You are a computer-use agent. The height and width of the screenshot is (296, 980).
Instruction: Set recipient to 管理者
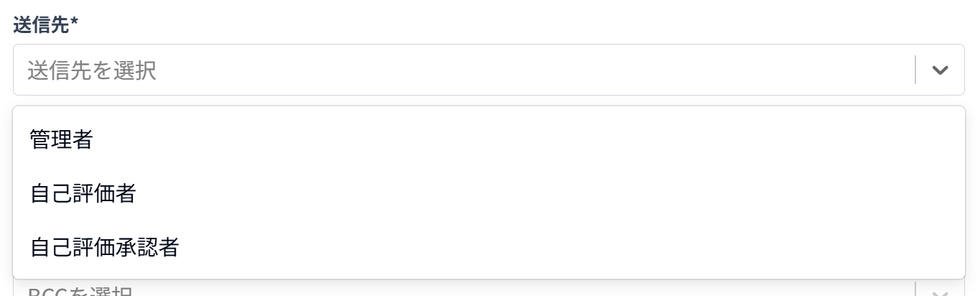[x=62, y=139]
